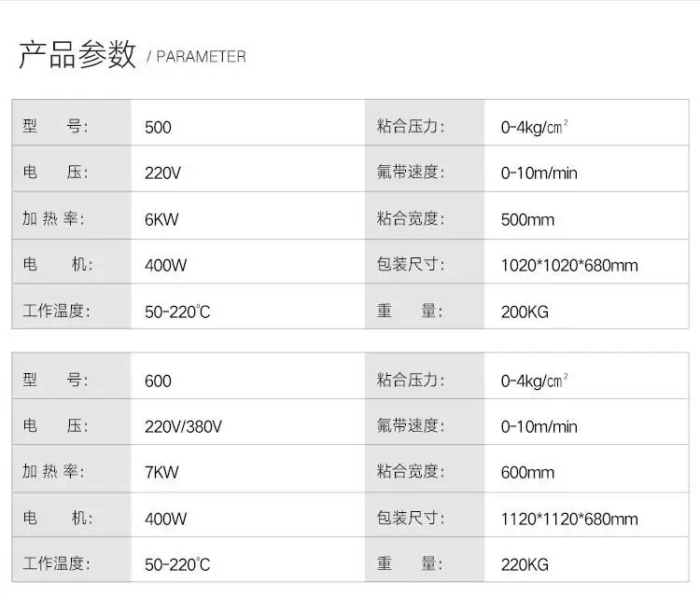700x610 pixels.
Task: Click bonding width value 600mm
Action: coord(527,473)
